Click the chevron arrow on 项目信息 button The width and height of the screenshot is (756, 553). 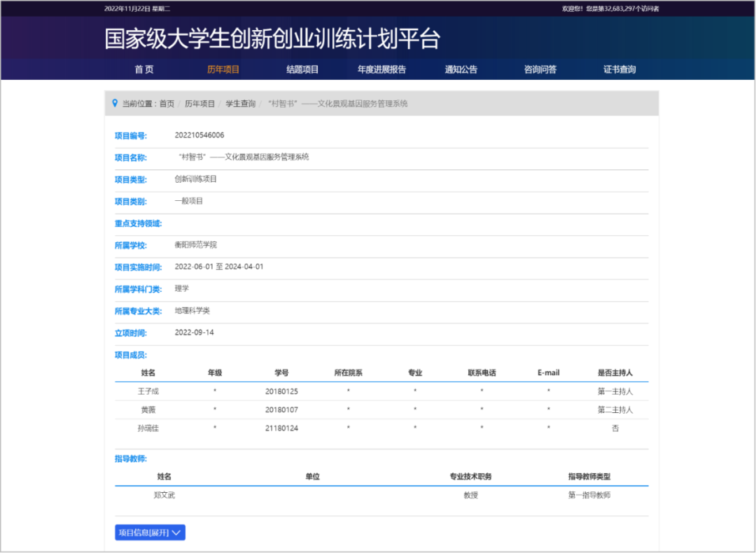[176, 533]
